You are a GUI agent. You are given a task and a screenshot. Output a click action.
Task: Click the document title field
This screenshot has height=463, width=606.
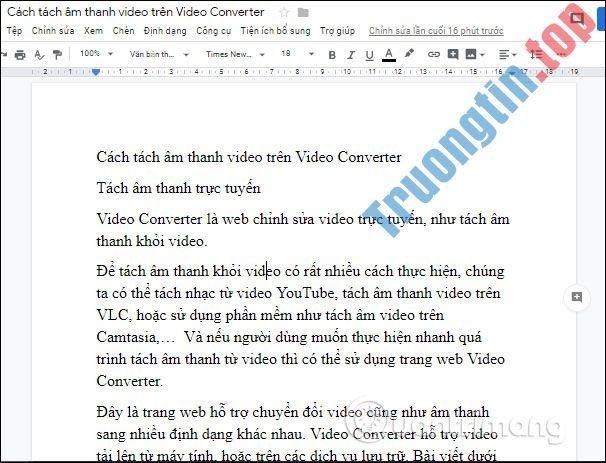(x=136, y=12)
